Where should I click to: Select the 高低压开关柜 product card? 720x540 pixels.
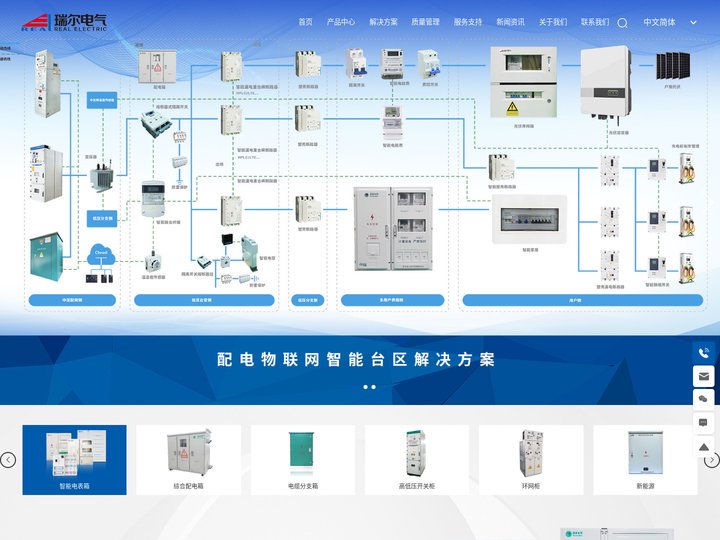tap(416, 460)
